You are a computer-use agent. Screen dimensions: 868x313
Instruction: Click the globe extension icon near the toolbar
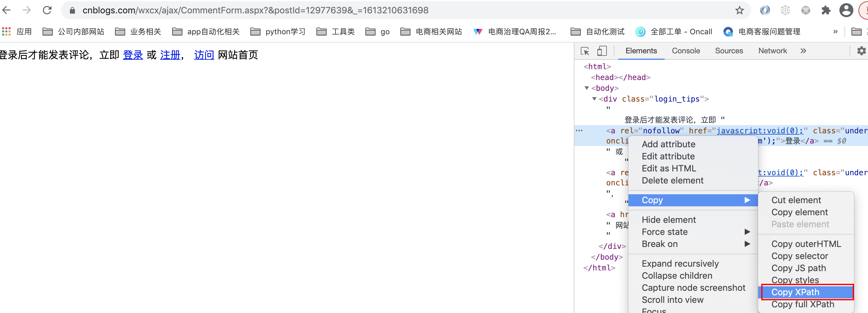coord(785,10)
